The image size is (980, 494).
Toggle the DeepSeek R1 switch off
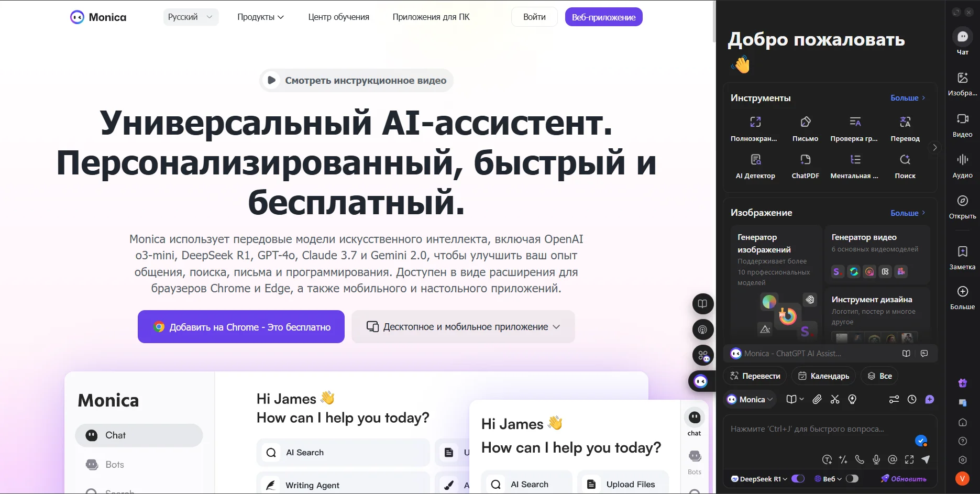(x=798, y=479)
